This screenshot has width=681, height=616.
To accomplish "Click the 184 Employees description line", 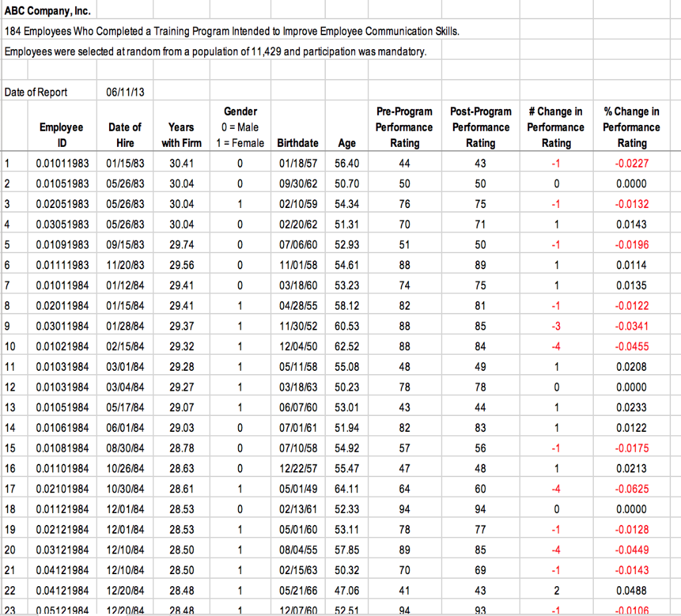I will (x=232, y=31).
